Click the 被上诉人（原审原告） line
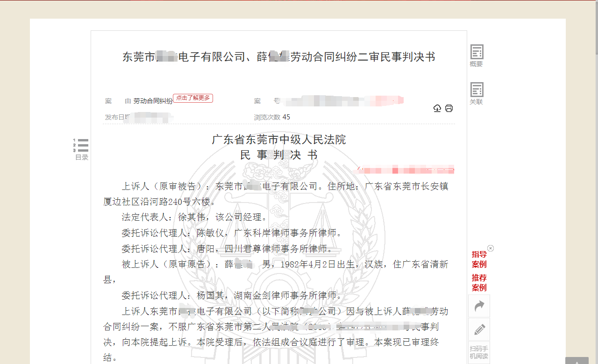The height and width of the screenshot is (364, 598). [x=285, y=264]
